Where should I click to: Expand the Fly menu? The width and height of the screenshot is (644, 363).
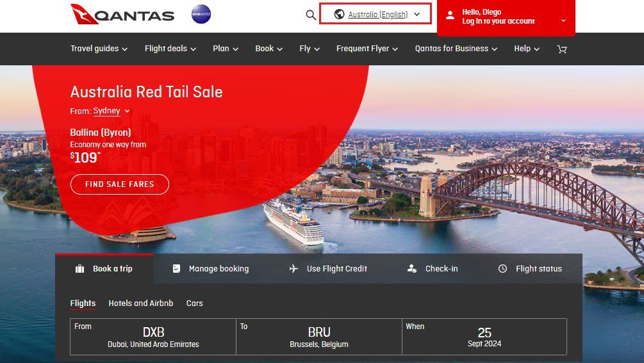pos(310,49)
